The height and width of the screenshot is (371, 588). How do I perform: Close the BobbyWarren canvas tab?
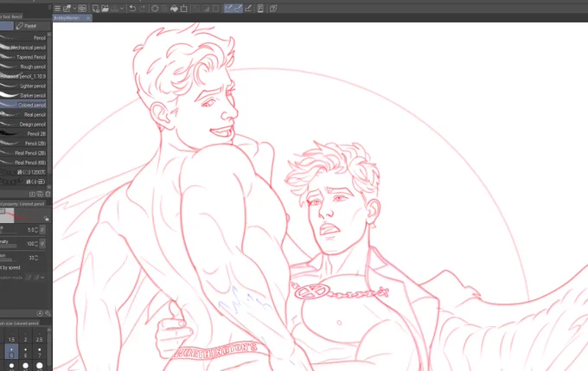point(88,18)
